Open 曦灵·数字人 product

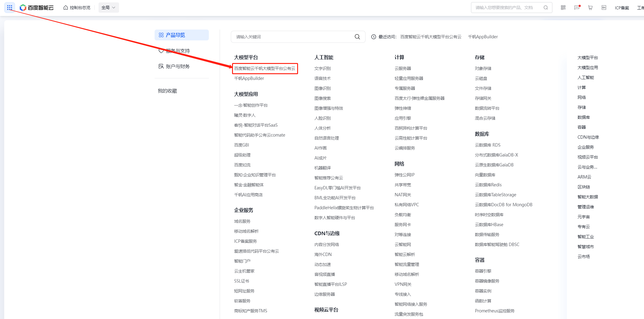coord(245,115)
